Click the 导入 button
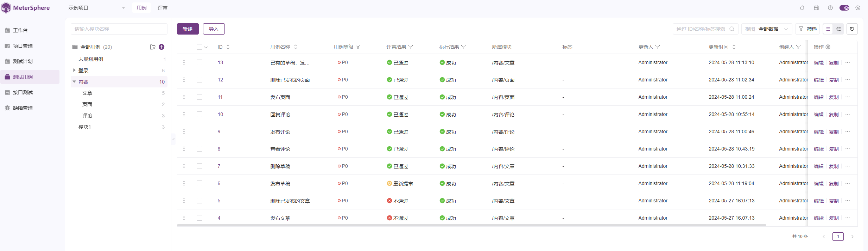This screenshot has width=868, height=251. click(214, 29)
